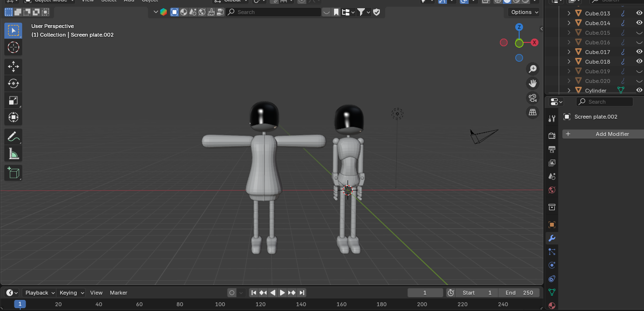Click the current frame number field
This screenshot has width=644, height=311.
(x=425, y=293)
